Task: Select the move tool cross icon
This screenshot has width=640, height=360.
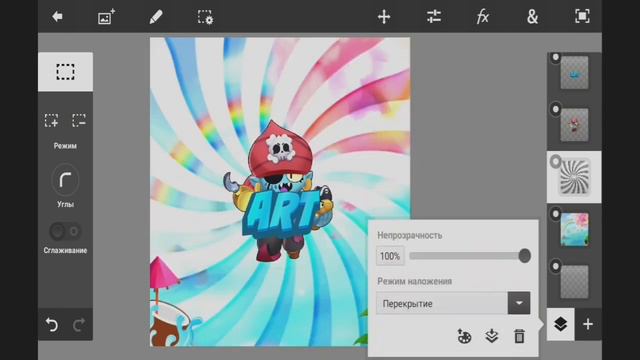Action: [x=384, y=17]
